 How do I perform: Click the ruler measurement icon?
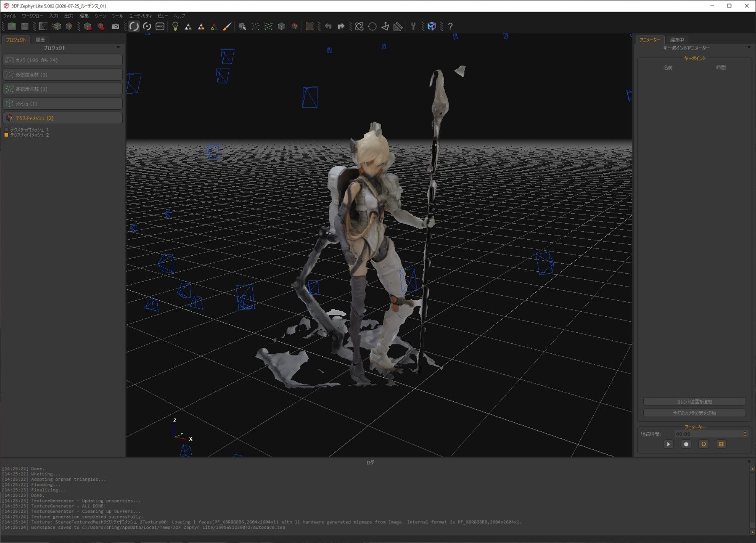coord(398,27)
